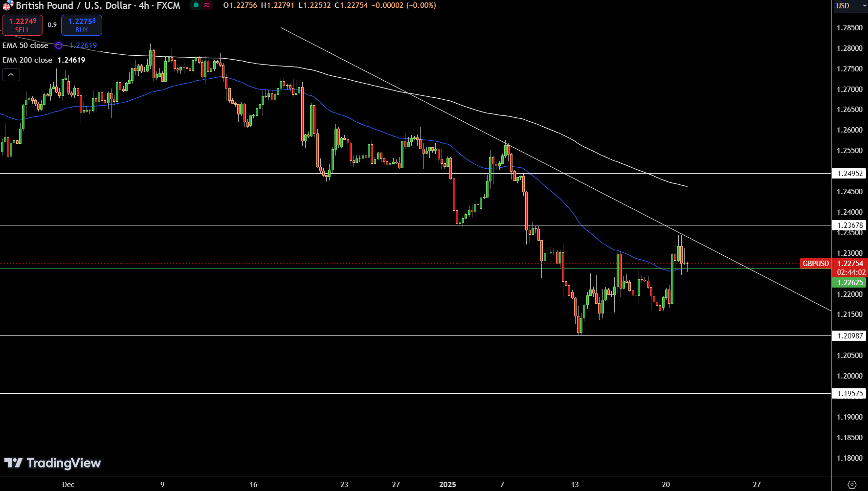Collapse the indicator legend with the chevron
This screenshot has height=491, width=868.
pyautogui.click(x=11, y=75)
